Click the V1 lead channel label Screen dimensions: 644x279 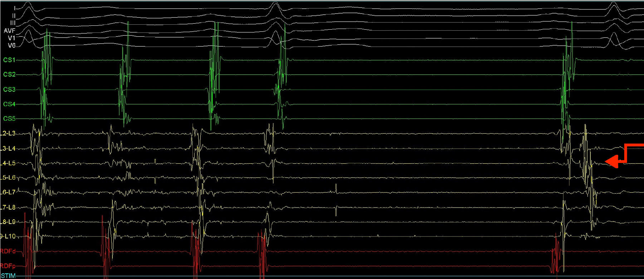pos(11,38)
